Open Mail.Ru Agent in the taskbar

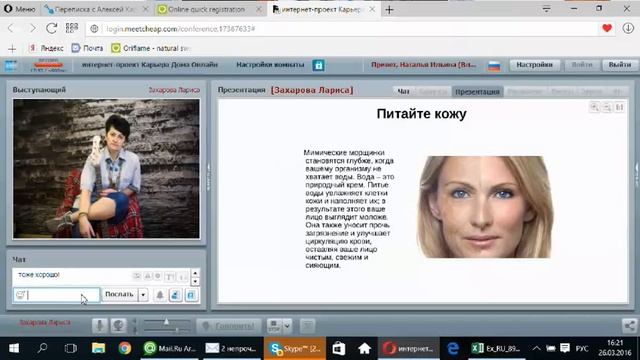coord(170,348)
